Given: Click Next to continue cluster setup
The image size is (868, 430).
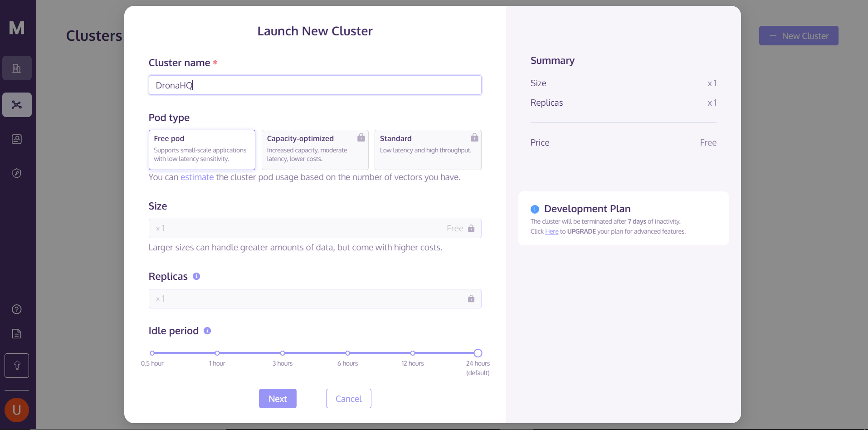Looking at the screenshot, I should [278, 399].
